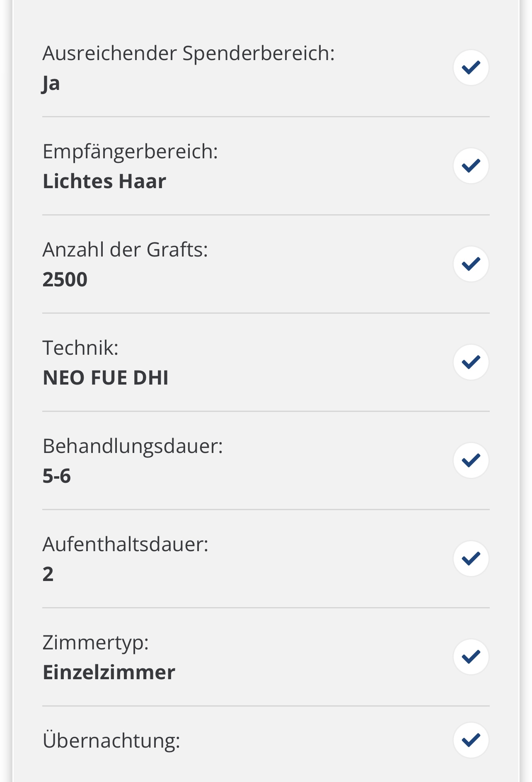This screenshot has height=782, width=532.
Task: Tap the checkmark for Anzahl der Grafts
Action: (471, 264)
